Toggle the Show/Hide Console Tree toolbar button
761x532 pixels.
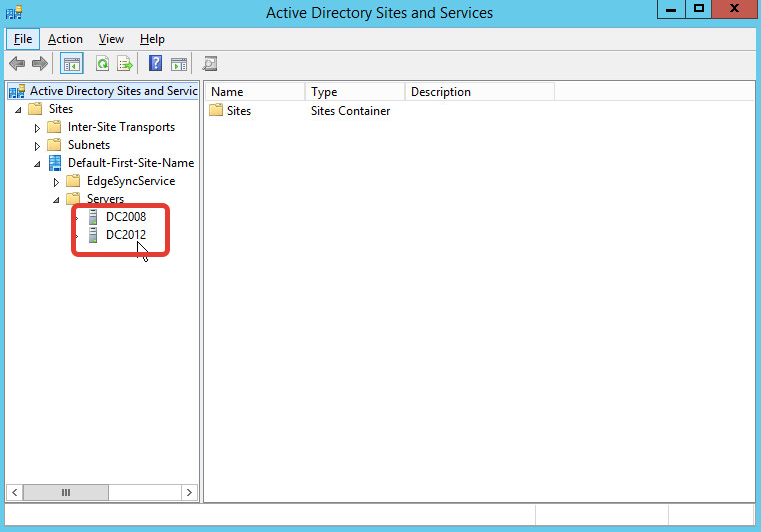tap(72, 64)
